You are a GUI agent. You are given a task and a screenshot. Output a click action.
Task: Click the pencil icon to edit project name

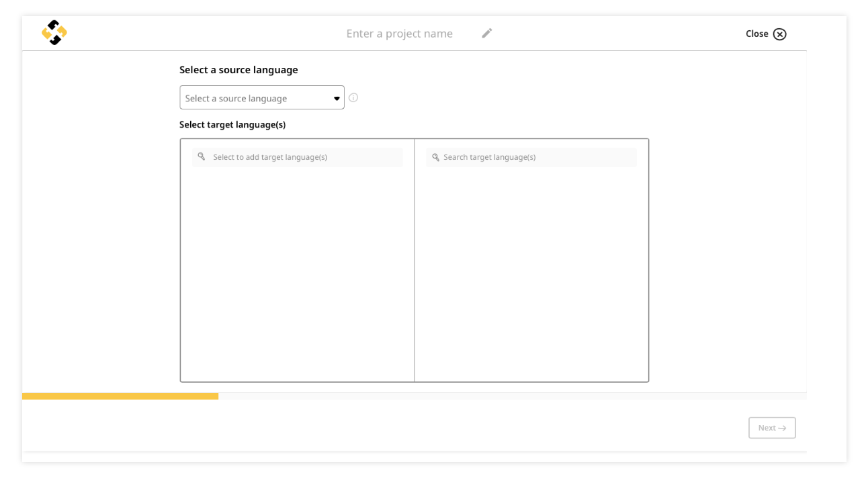coord(487,33)
